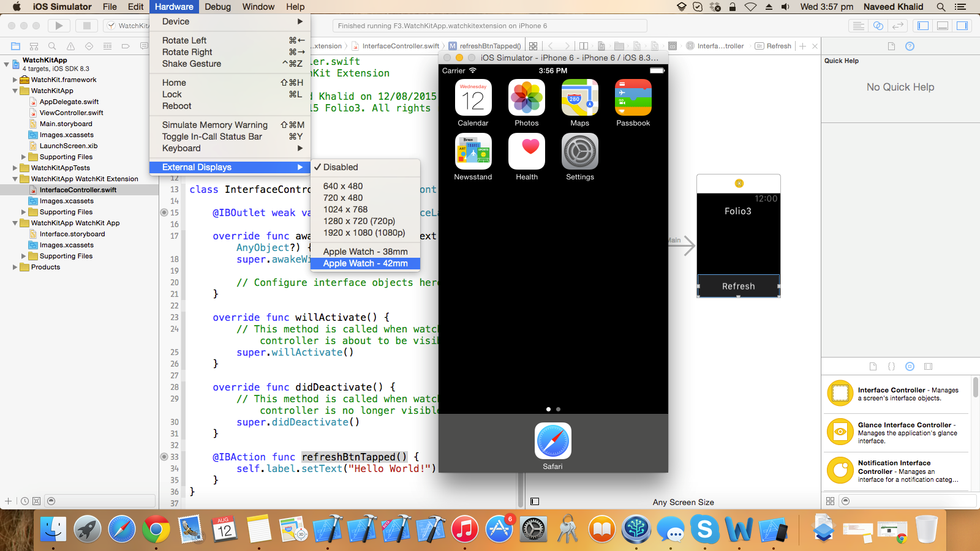Expand the WatchKitAppTests group
Viewport: 980px width, 551px height.
coord(15,168)
